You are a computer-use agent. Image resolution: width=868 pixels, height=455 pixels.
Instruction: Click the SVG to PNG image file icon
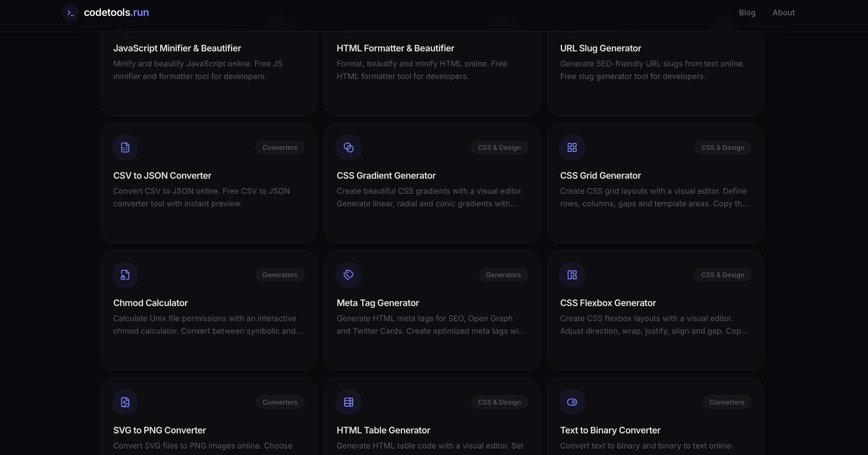[x=125, y=402]
